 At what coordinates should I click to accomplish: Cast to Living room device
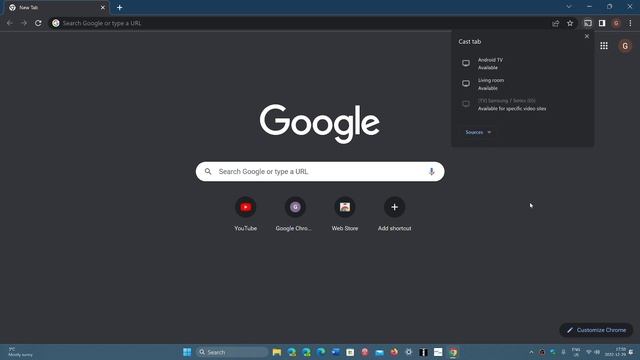point(522,84)
